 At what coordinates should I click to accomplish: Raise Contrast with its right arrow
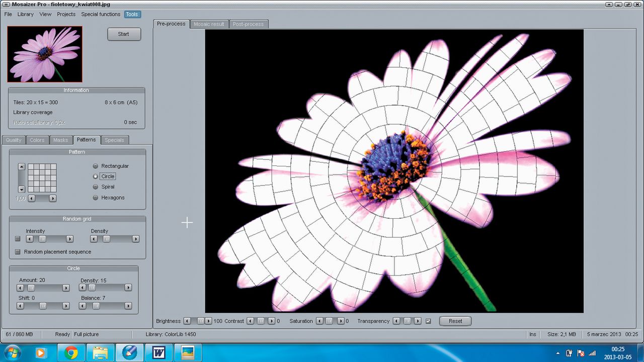pyautogui.click(x=272, y=321)
